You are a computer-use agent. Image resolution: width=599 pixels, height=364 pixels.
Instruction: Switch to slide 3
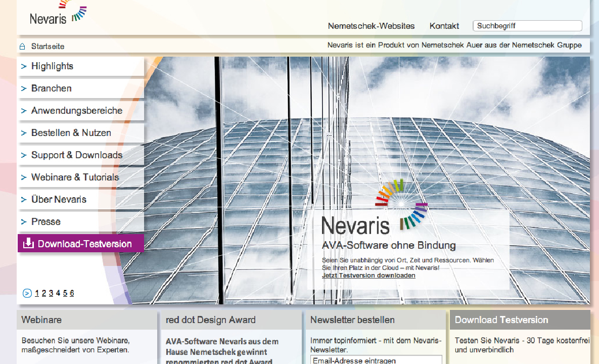click(x=51, y=293)
